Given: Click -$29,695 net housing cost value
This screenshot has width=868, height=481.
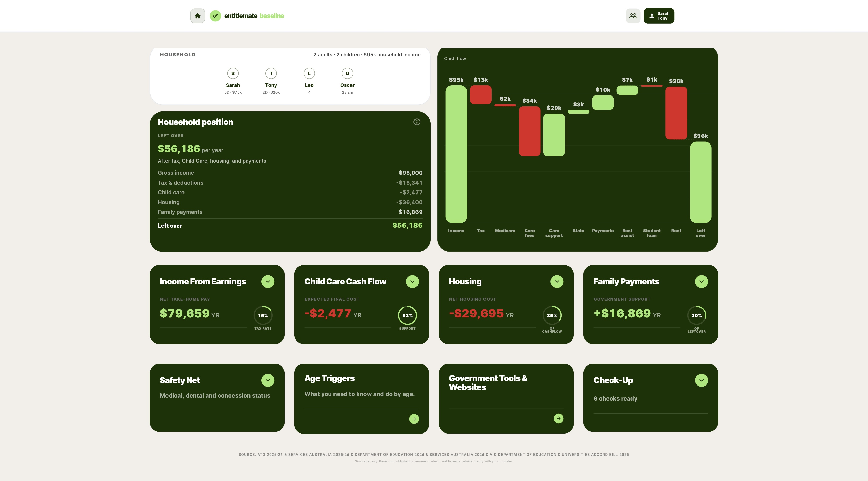Looking at the screenshot, I should [x=476, y=313].
